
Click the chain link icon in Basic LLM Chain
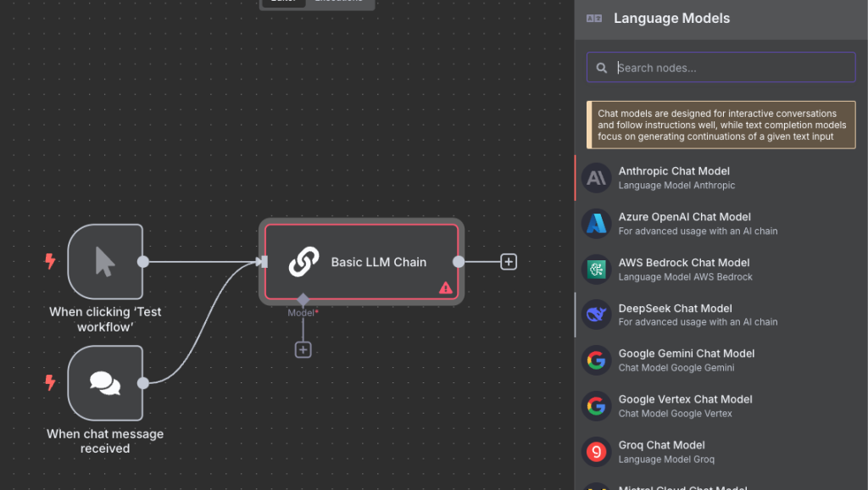coord(303,262)
